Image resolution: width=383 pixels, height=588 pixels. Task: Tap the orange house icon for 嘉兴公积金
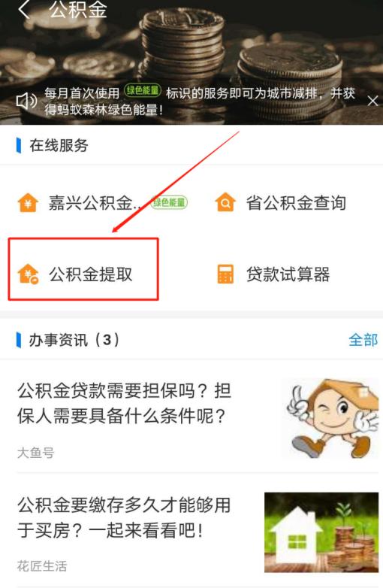(x=28, y=203)
